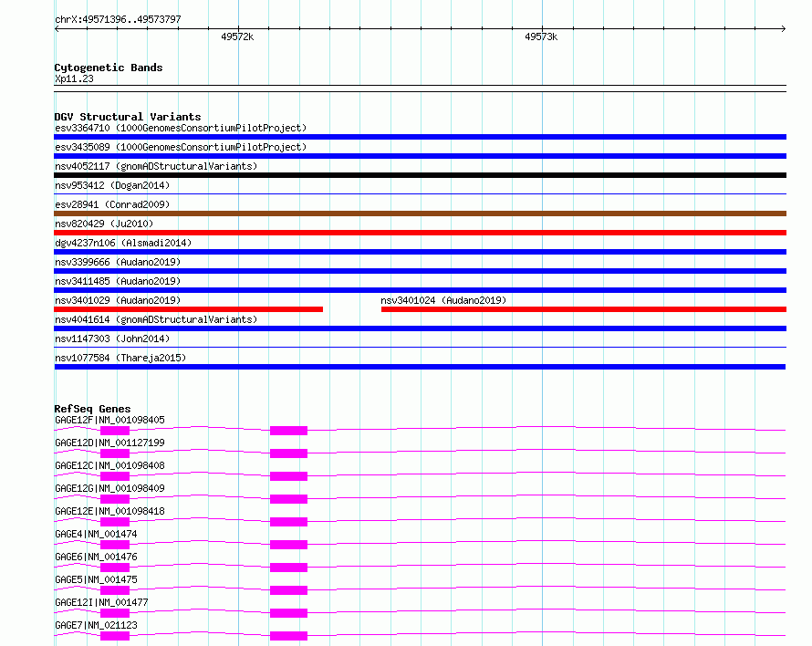The width and height of the screenshot is (812, 646).
Task: Select nsv820429 (Ju2010) variant
Action: 104,224
